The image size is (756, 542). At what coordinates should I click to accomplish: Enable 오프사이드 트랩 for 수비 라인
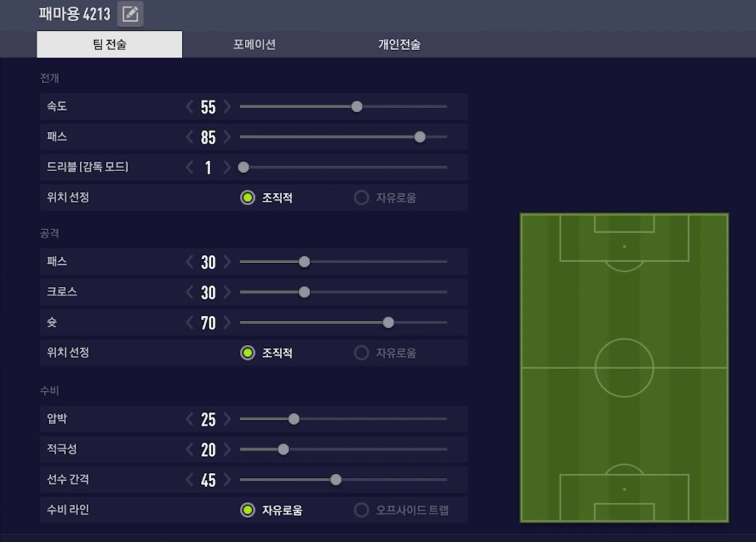[362, 510]
